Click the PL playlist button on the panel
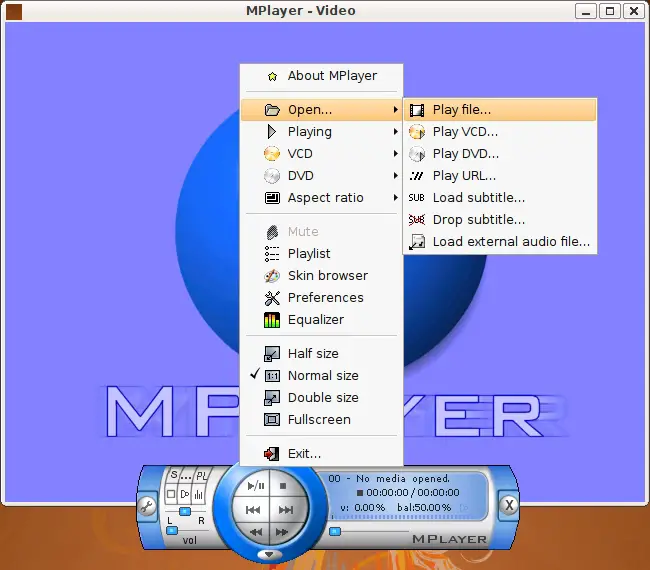 point(201,476)
